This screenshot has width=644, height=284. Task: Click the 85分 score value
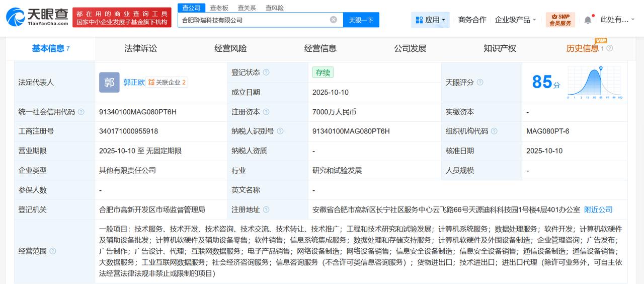pos(546,82)
